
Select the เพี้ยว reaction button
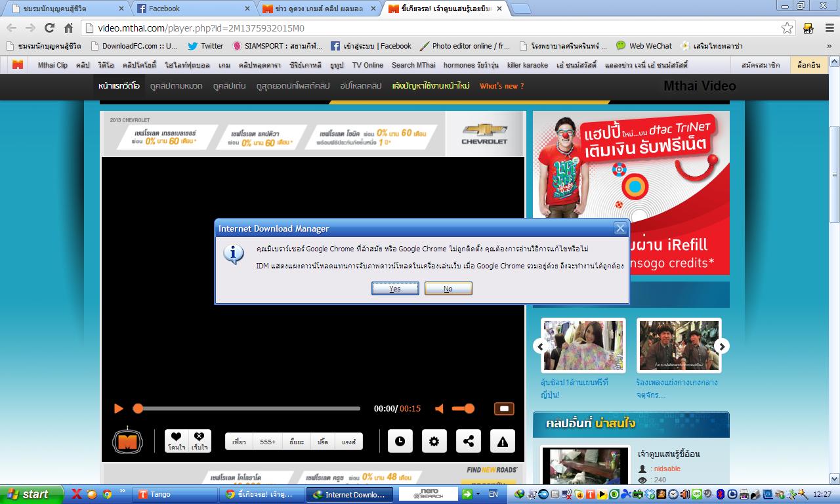point(239,442)
